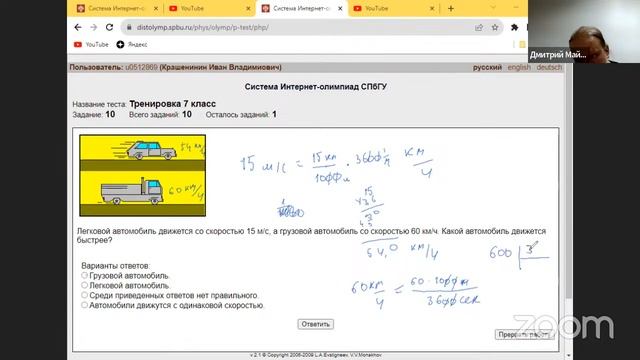This screenshot has width=640, height=360.
Task: Click the cars illustration image
Action: [142, 176]
